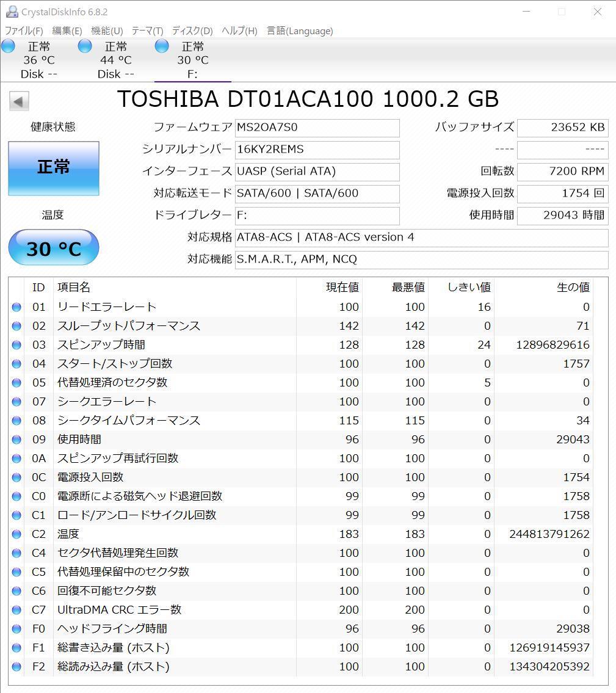Click status orb for ID F0 row
The image size is (616, 693).
[17, 629]
